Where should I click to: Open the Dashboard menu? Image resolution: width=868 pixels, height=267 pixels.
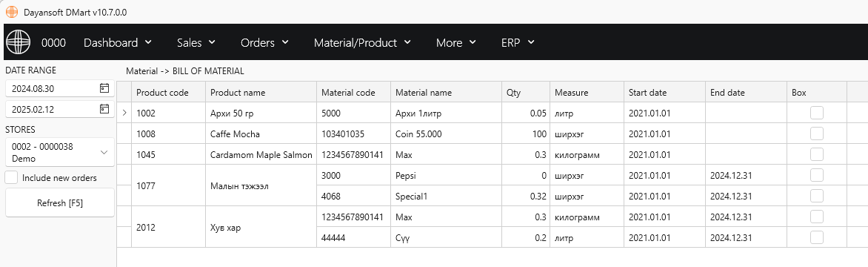(117, 43)
